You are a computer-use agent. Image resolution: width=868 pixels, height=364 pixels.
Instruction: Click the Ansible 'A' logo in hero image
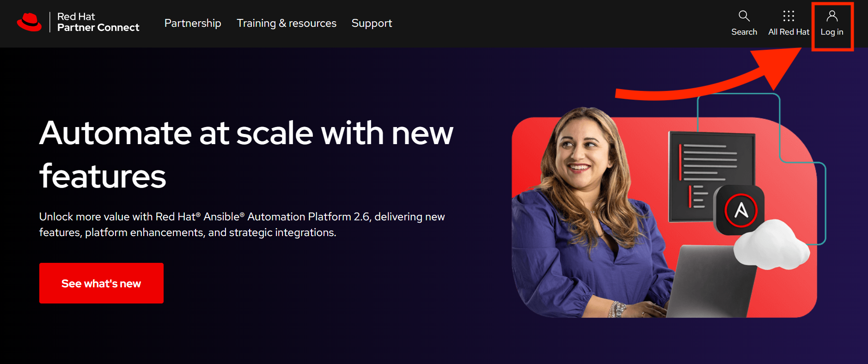pyautogui.click(x=740, y=210)
